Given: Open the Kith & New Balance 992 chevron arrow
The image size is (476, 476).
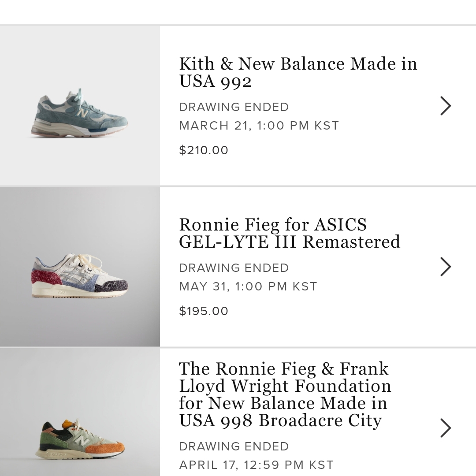Looking at the screenshot, I should point(446,106).
